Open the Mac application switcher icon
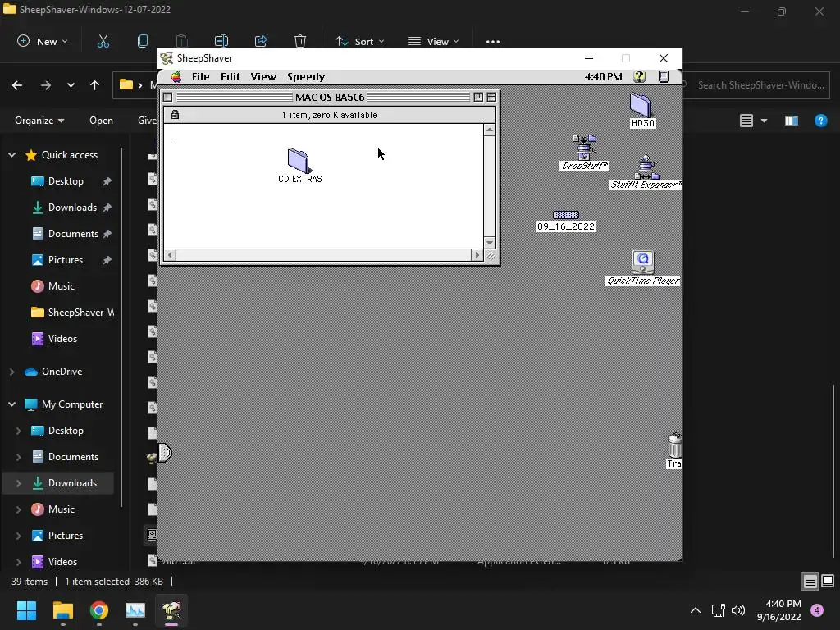 [663, 76]
